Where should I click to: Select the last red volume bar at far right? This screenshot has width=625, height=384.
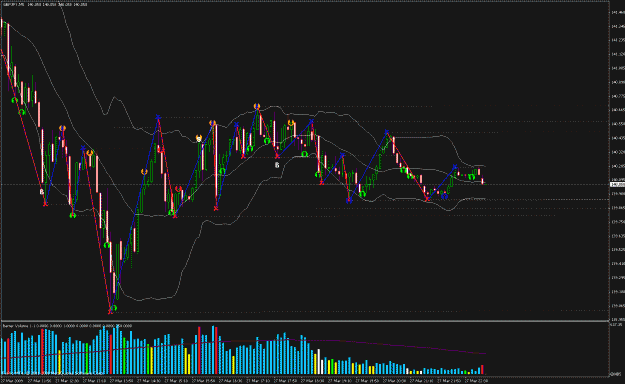(482, 370)
